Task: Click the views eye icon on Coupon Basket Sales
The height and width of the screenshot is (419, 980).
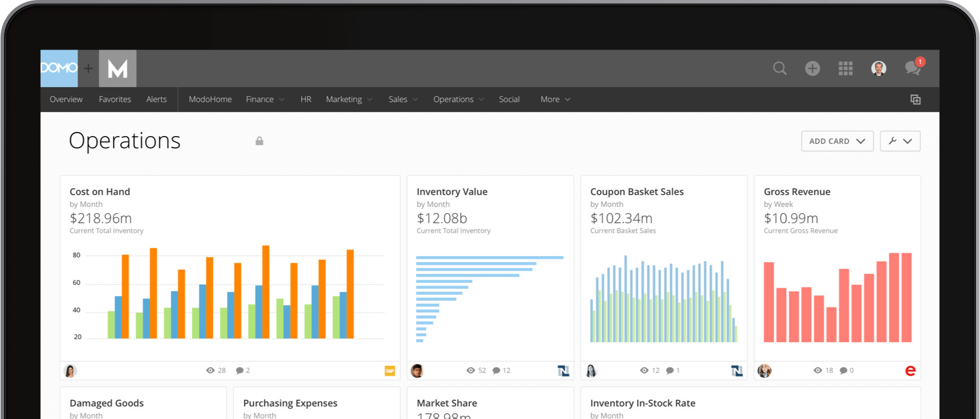Action: tap(644, 371)
